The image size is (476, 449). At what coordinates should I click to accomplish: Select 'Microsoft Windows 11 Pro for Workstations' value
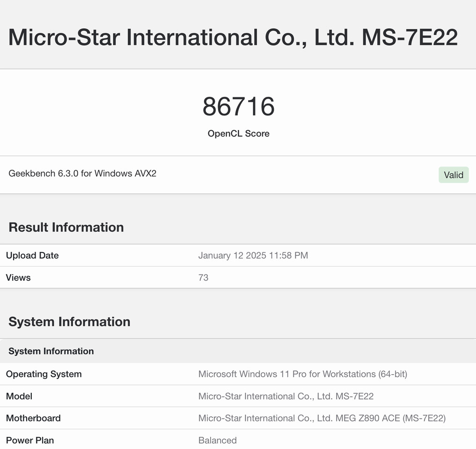[x=303, y=374]
